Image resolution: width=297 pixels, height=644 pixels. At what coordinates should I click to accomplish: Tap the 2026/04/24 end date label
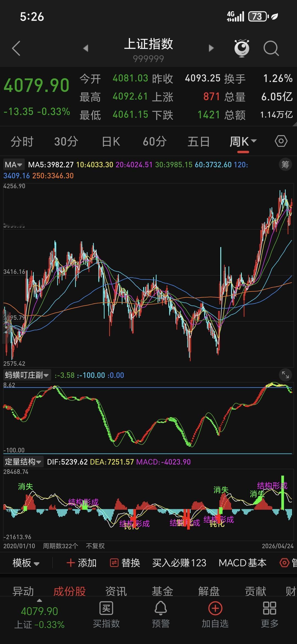pos(278,546)
